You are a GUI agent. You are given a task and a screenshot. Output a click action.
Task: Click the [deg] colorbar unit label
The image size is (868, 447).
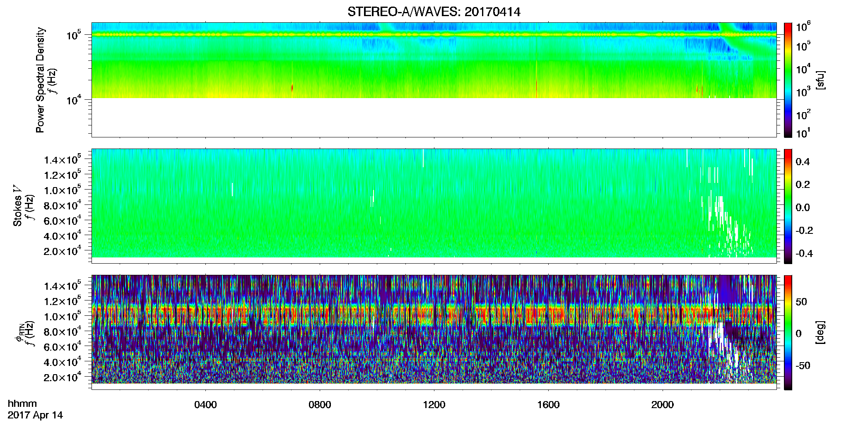(820, 332)
